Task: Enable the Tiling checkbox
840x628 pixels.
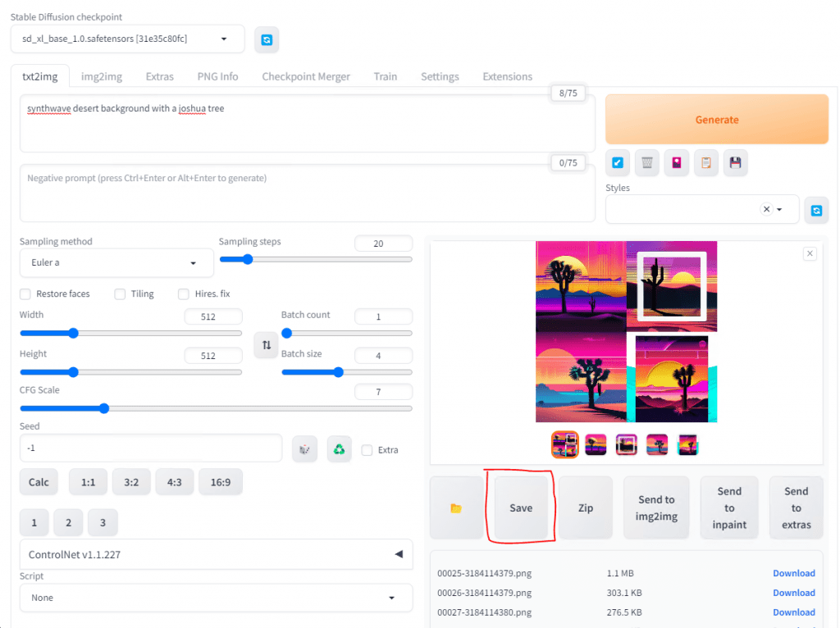Action: point(120,294)
